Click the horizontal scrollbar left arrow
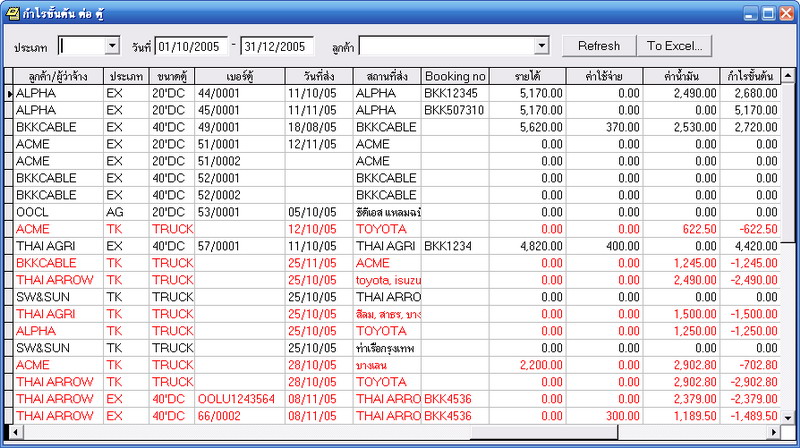Image resolution: width=800 pixels, height=448 pixels. [15, 432]
